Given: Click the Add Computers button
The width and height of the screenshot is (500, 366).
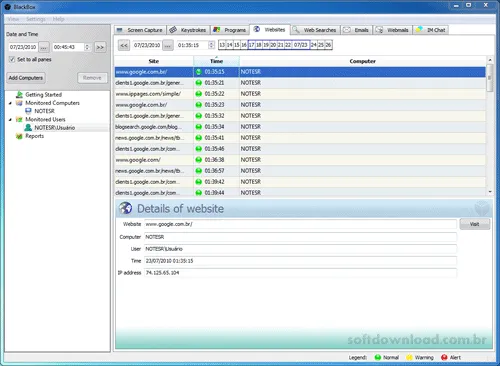Looking at the screenshot, I should (26, 78).
